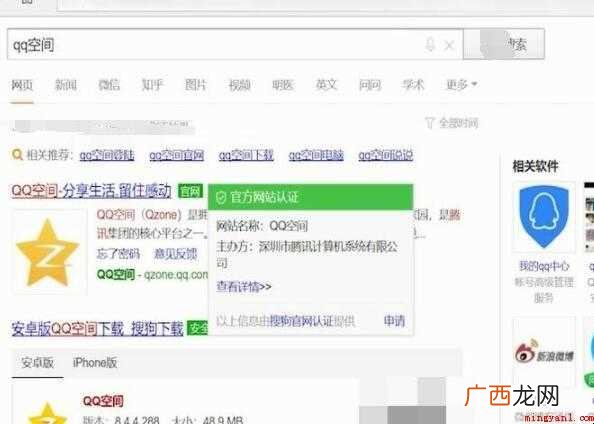This screenshot has width=594, height=424.
Task: Click the search box containing qq空间
Action: (x=235, y=44)
